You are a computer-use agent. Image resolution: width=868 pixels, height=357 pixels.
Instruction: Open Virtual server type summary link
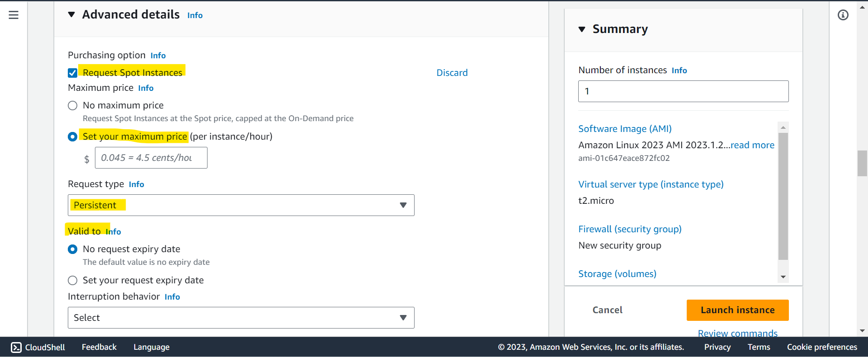(651, 184)
